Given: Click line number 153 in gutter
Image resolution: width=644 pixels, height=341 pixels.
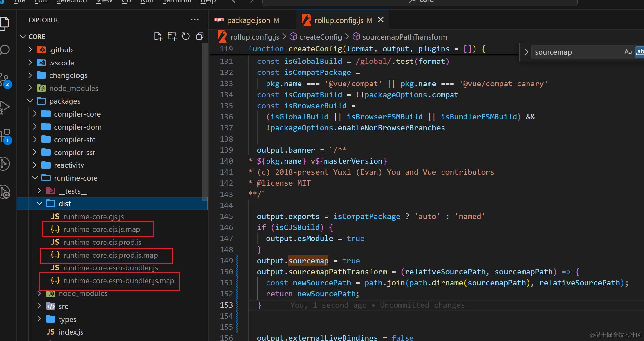Looking at the screenshot, I should 226,305.
